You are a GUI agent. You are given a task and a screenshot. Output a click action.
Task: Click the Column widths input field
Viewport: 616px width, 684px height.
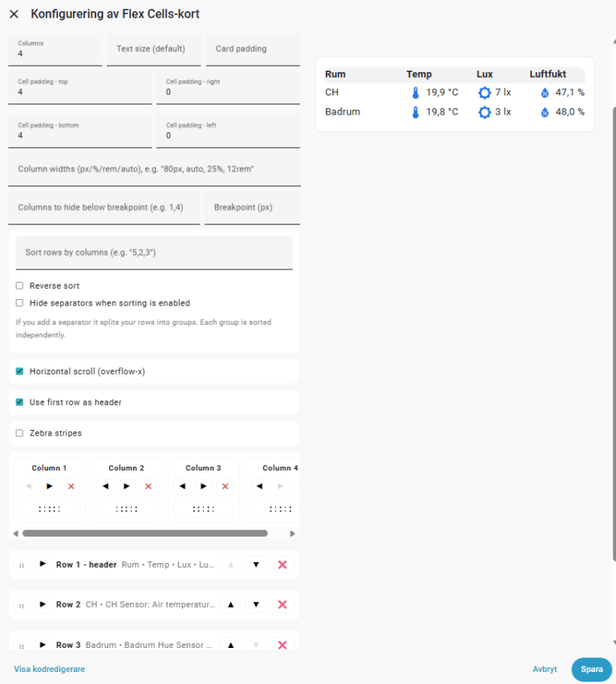155,169
